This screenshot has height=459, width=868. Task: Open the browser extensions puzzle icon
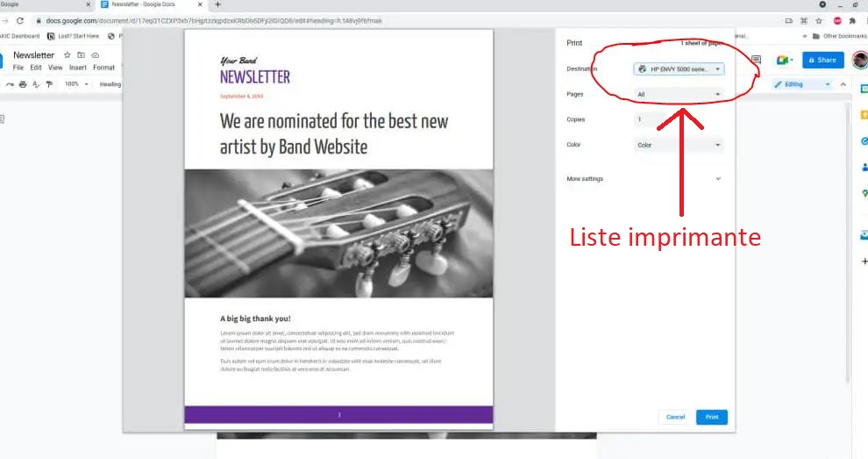point(851,20)
